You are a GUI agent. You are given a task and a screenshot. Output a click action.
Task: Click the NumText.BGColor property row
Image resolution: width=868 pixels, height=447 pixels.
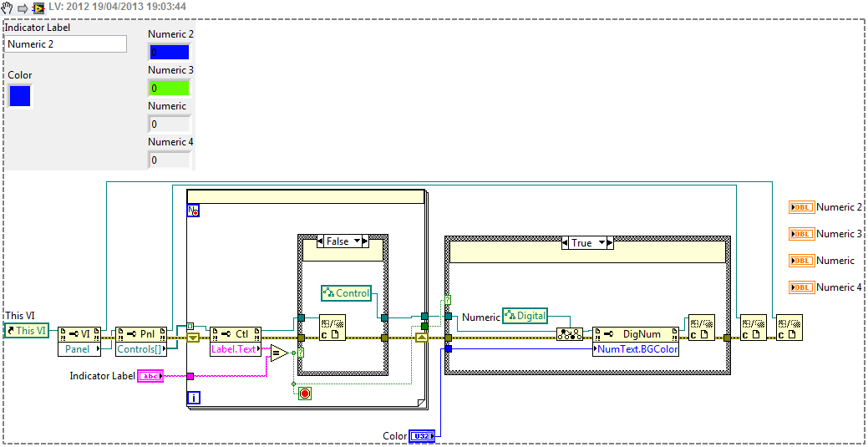click(x=636, y=349)
